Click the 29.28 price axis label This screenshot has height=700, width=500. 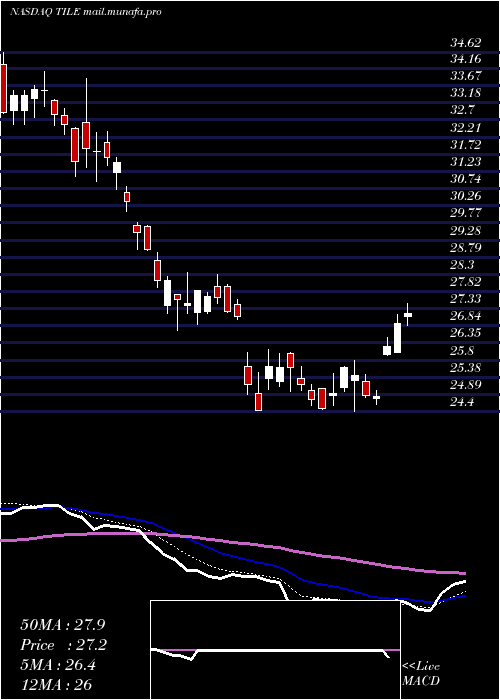pyautogui.click(x=466, y=231)
